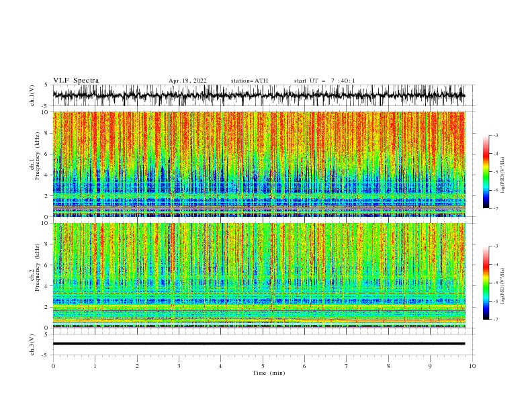Select the "Apr. 18, 2022" date label
Screen dimensions: 532x411
coord(187,81)
